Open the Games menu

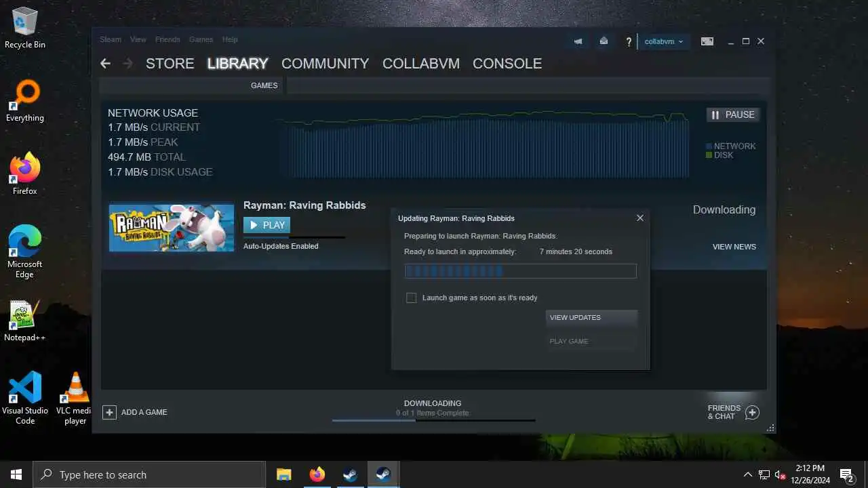point(201,39)
